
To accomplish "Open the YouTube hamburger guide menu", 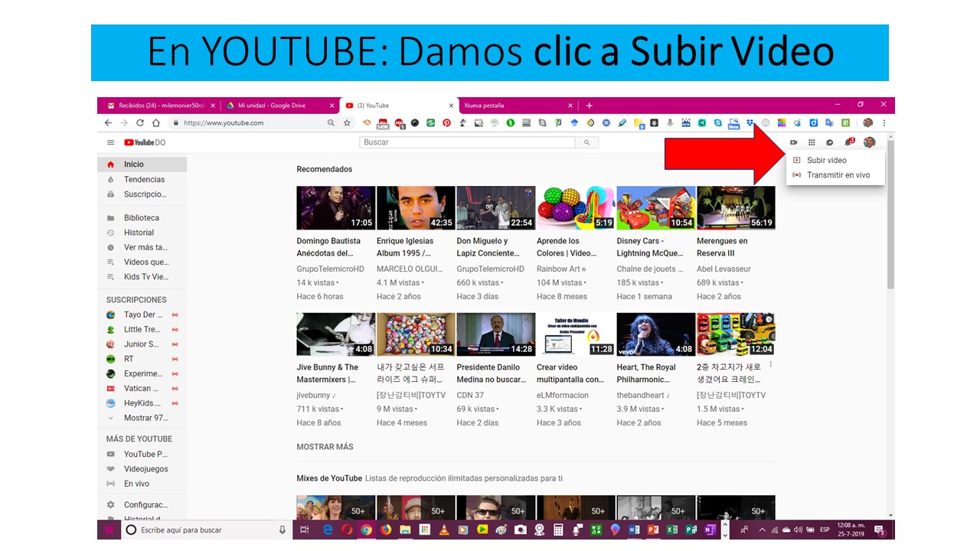I will [x=110, y=142].
